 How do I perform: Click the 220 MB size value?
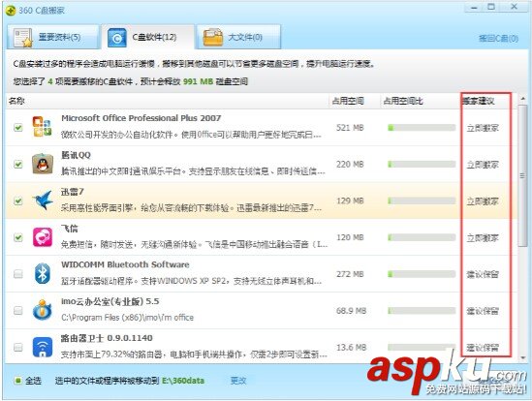pyautogui.click(x=350, y=165)
